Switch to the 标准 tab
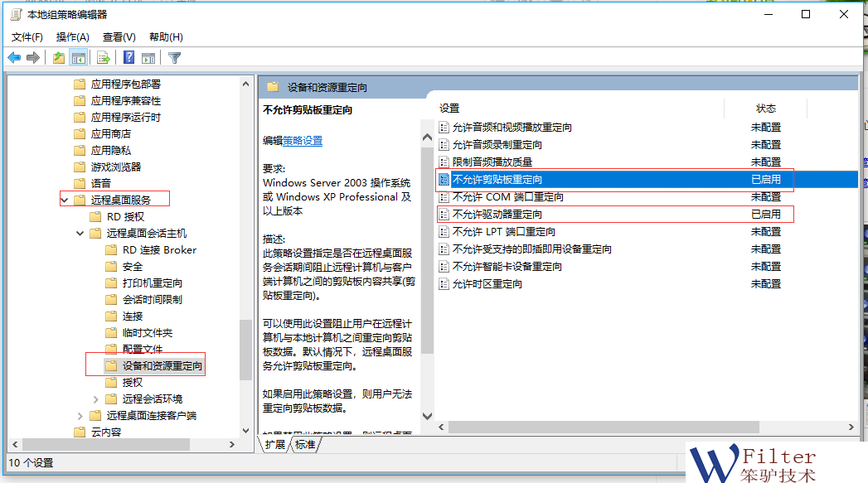This screenshot has width=868, height=483. 304,445
